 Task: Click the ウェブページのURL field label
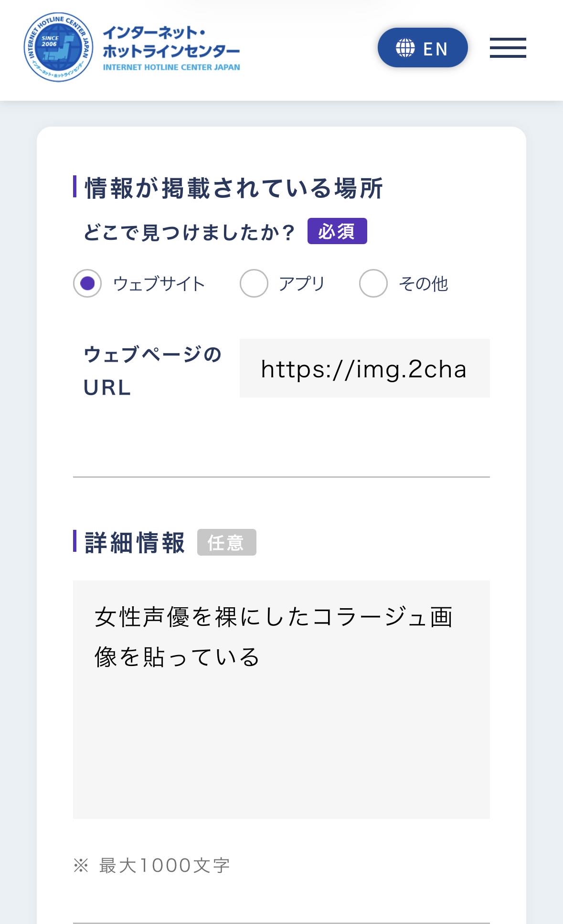152,371
